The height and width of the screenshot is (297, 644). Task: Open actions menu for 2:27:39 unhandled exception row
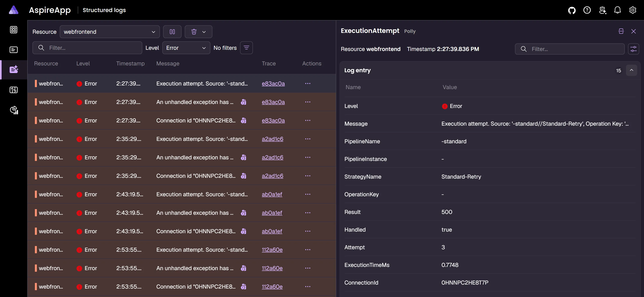coord(308,102)
